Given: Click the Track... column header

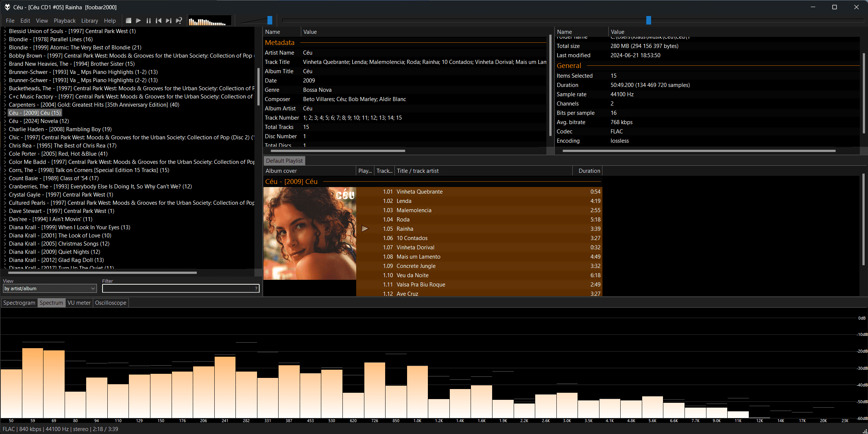Looking at the screenshot, I should click(x=384, y=171).
